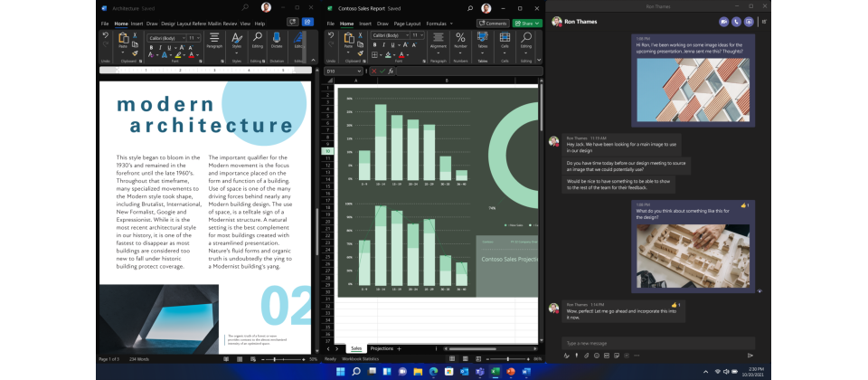Open the Styles gallery in Word
The image size is (868, 380).
click(237, 38)
